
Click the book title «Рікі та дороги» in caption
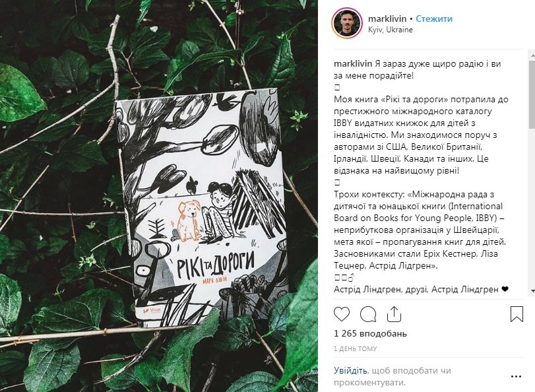[414, 100]
